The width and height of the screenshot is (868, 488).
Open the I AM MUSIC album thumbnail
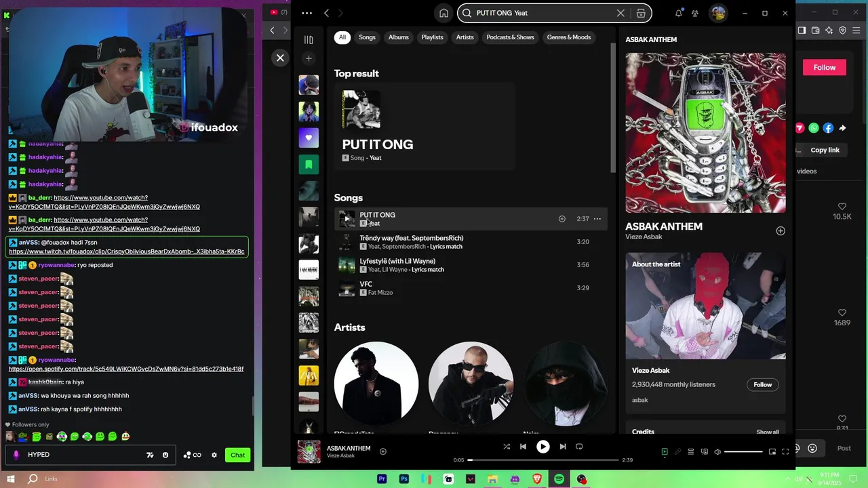(309, 270)
